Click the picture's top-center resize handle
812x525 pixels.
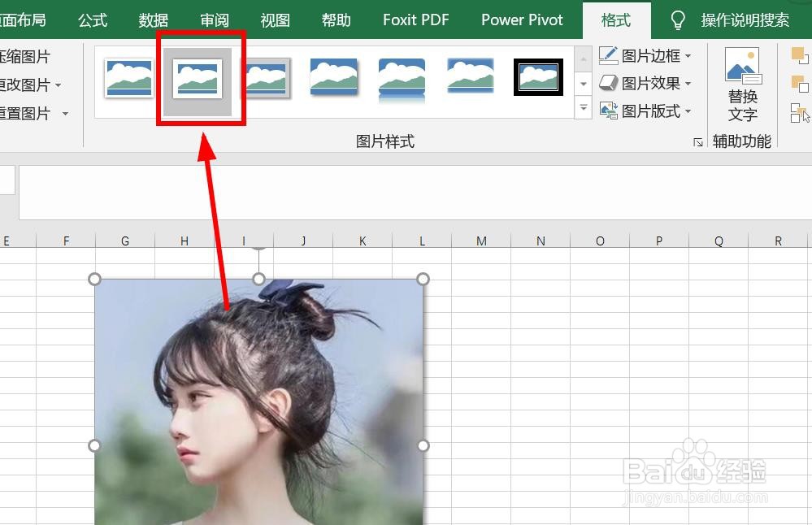259,279
